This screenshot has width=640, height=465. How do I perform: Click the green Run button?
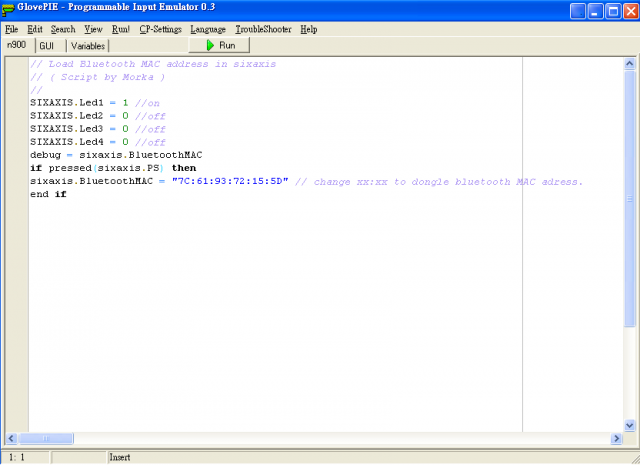pos(219,45)
